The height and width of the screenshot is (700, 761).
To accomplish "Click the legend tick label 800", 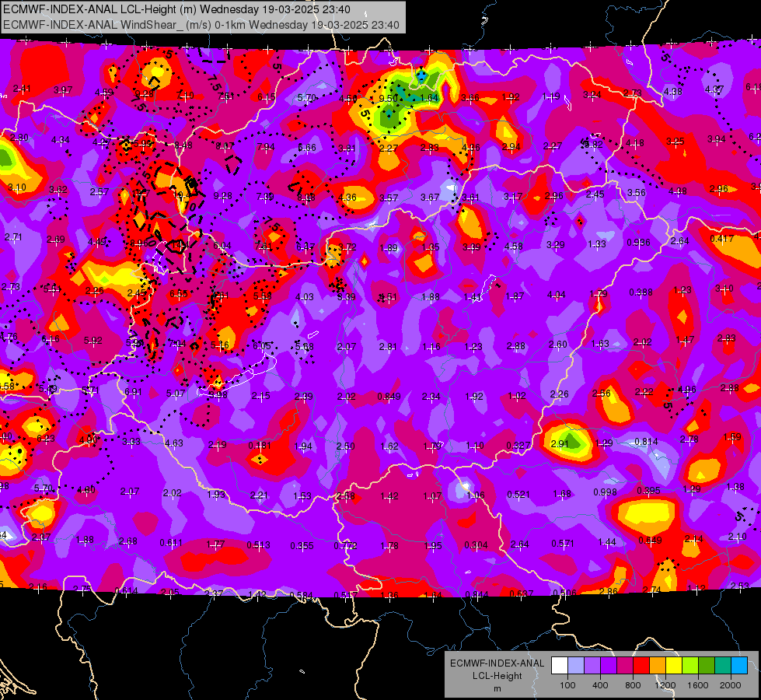I will [633, 685].
